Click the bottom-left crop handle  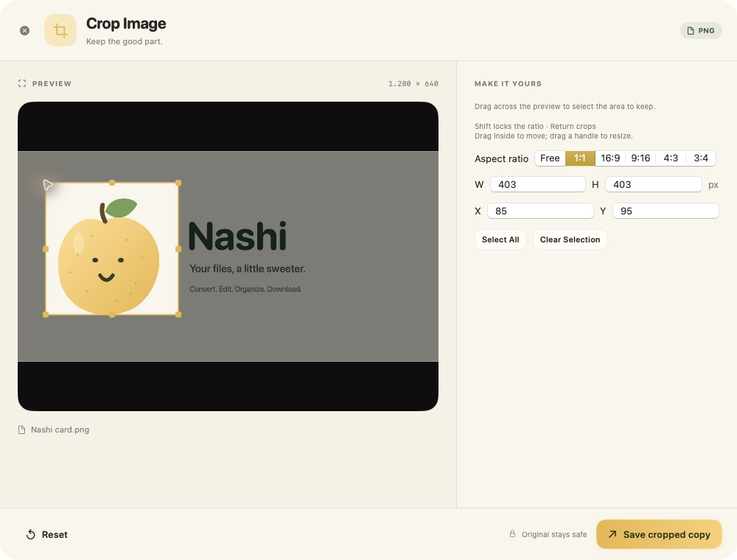click(x=46, y=315)
